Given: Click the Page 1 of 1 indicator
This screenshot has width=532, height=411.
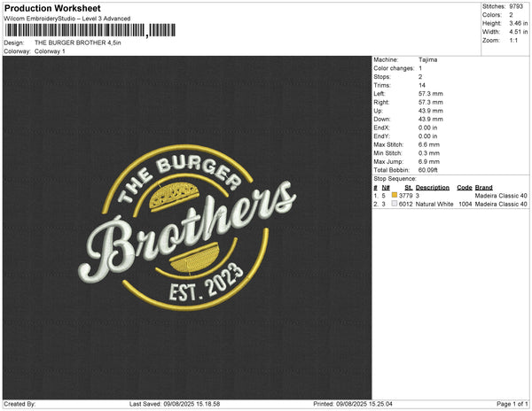Looking at the screenshot, I should point(512,404).
